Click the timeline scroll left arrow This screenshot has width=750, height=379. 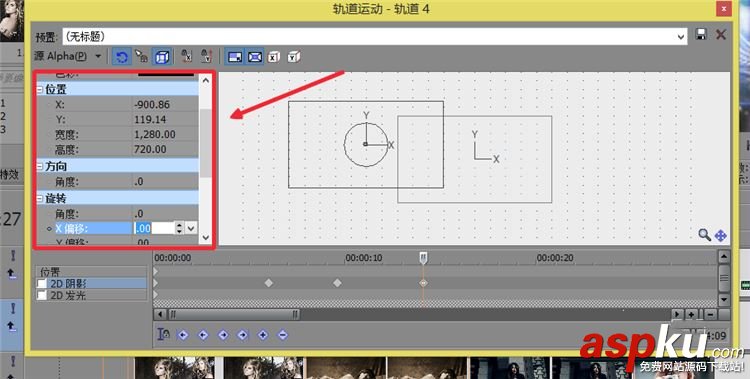(160, 314)
